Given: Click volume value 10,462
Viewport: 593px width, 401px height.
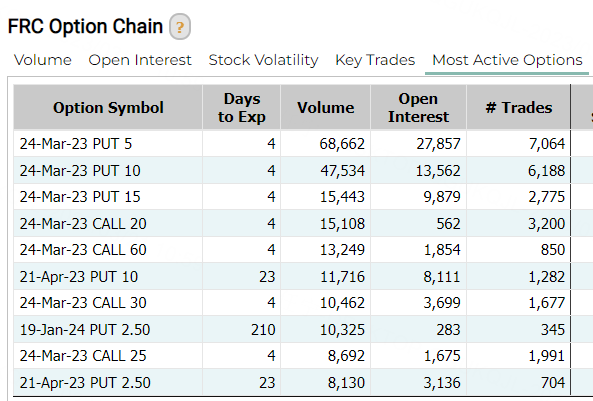Looking at the screenshot, I should [342, 303].
